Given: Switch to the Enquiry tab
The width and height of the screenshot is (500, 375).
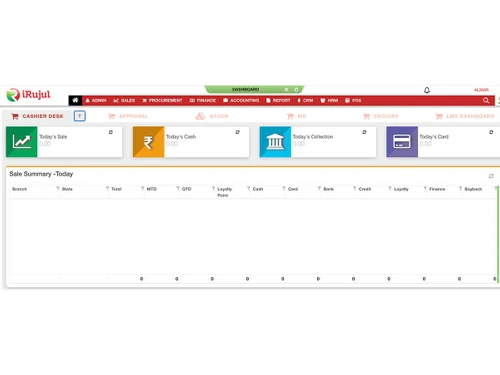Looking at the screenshot, I should click(x=381, y=116).
